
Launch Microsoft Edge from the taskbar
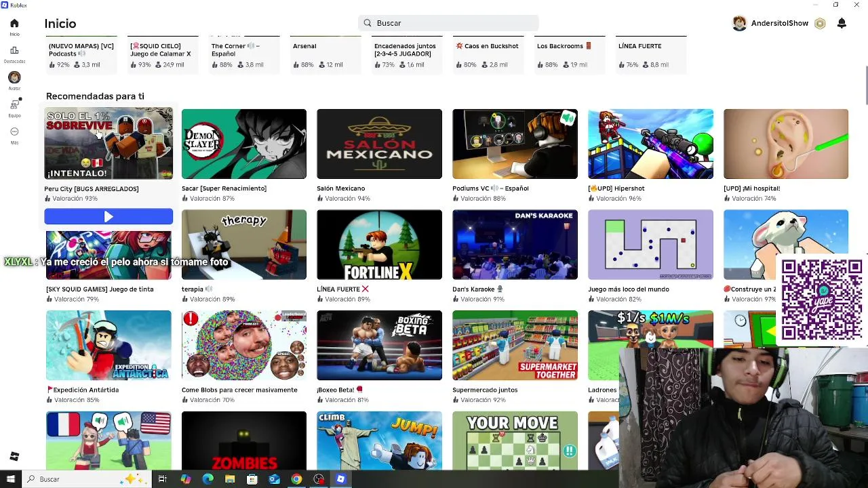point(208,479)
